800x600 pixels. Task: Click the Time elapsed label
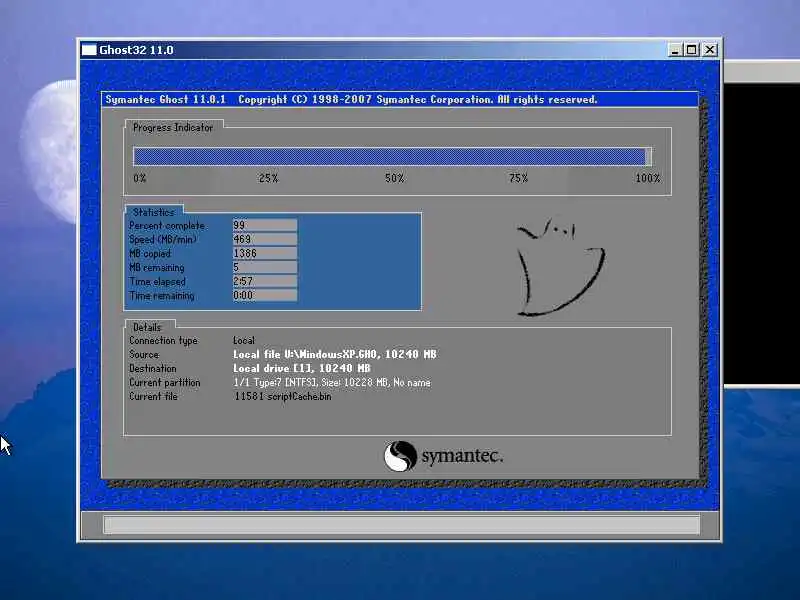pyautogui.click(x=158, y=282)
